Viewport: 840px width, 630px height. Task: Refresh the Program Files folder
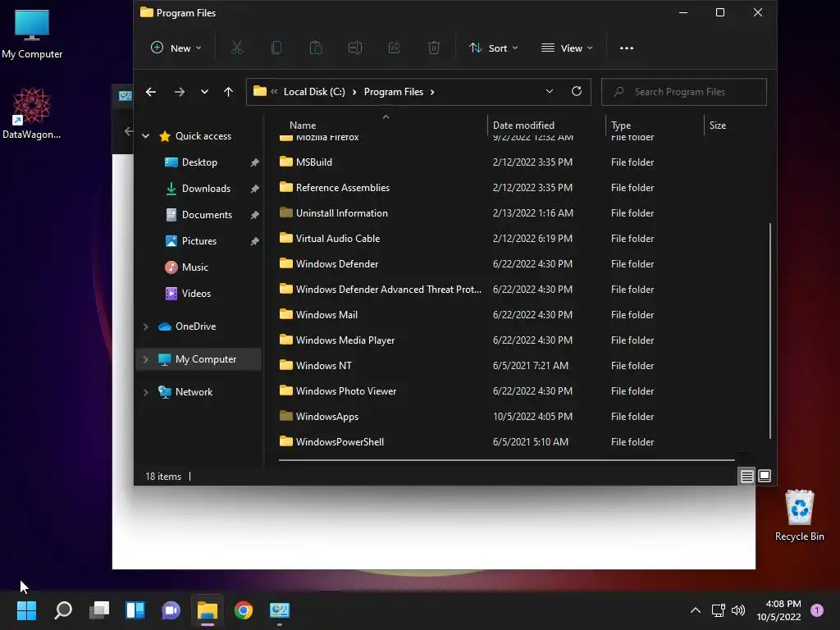tap(577, 92)
